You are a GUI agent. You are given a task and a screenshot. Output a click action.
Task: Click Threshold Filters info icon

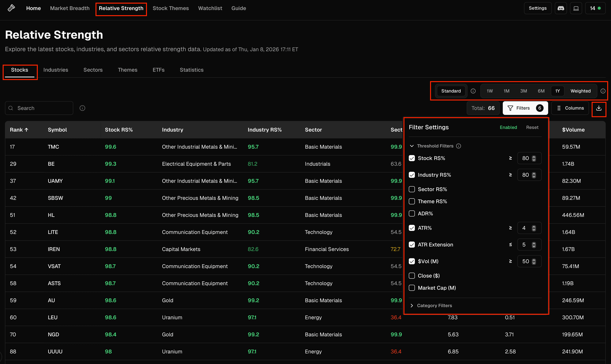tap(459, 146)
